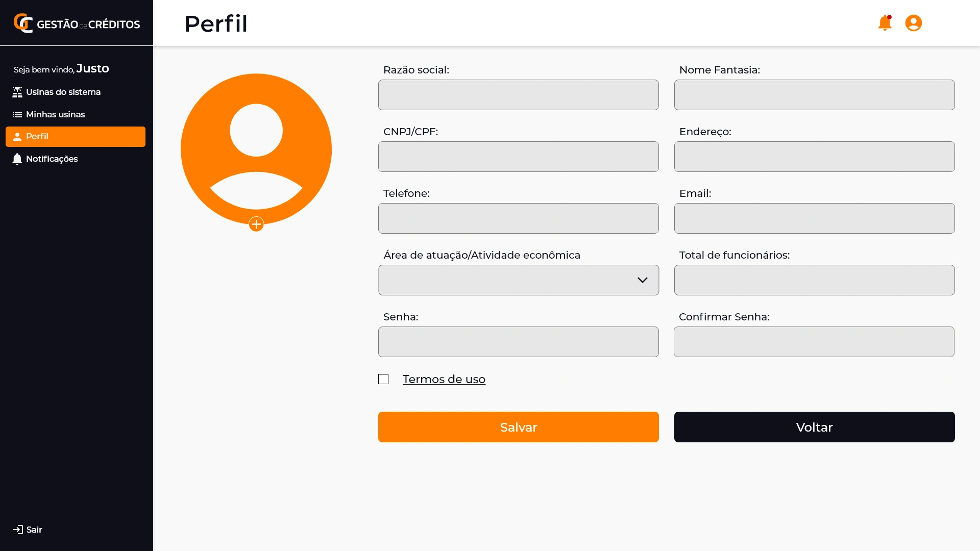Screen dimensions: 980x551
Task: Click the Confirmar Senha field
Action: (x=814, y=342)
